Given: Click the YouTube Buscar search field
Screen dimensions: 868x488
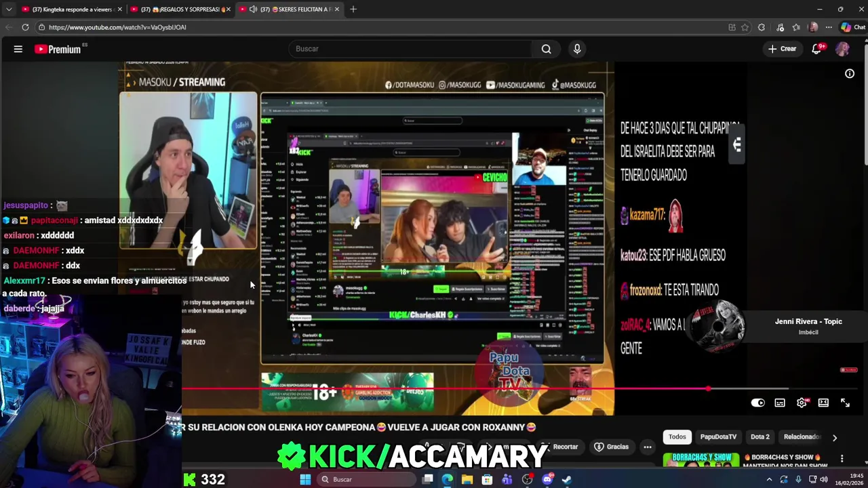Looking at the screenshot, I should [410, 49].
